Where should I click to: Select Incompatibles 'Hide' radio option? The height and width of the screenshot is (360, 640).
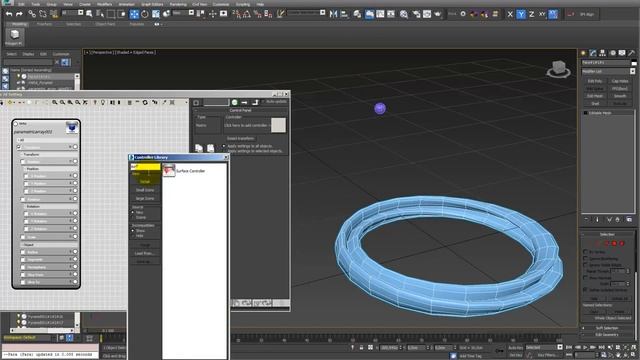click(133, 236)
